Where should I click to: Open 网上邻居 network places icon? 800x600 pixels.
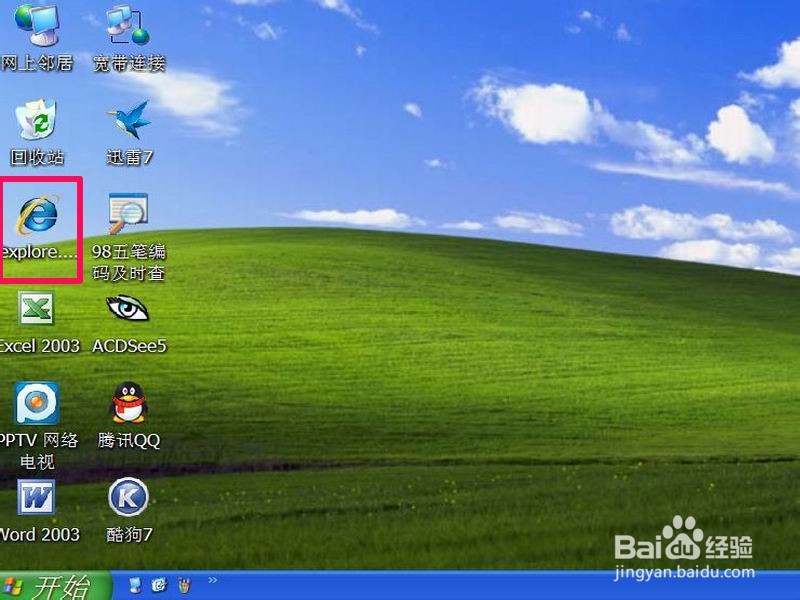tap(37, 24)
